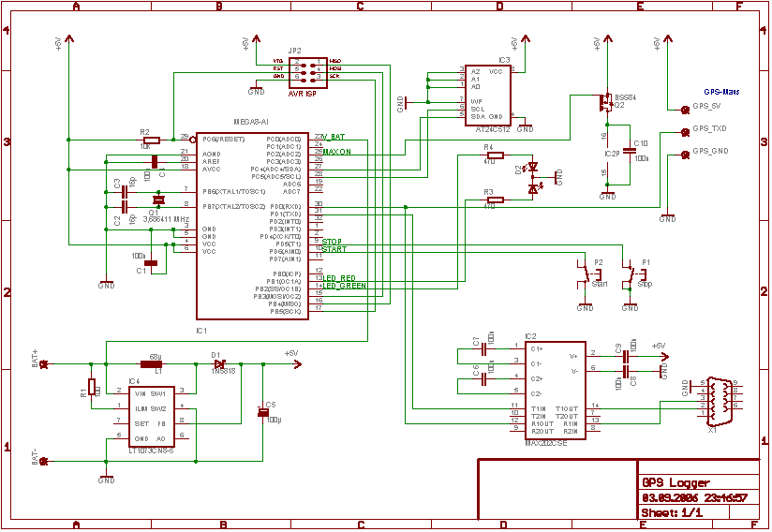
Task: Select the P1 Stop pushbutton symbol
Action: click(634, 274)
